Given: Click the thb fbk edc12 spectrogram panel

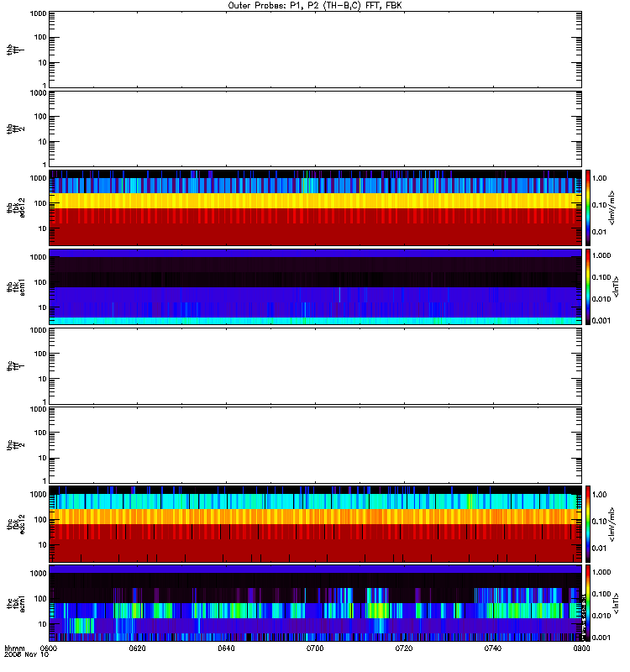Looking at the screenshot, I should tap(316, 207).
